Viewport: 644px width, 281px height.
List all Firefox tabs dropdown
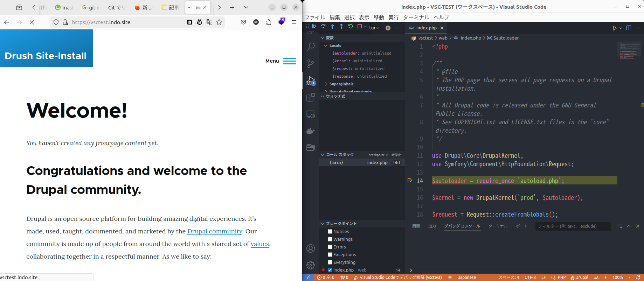click(x=246, y=7)
